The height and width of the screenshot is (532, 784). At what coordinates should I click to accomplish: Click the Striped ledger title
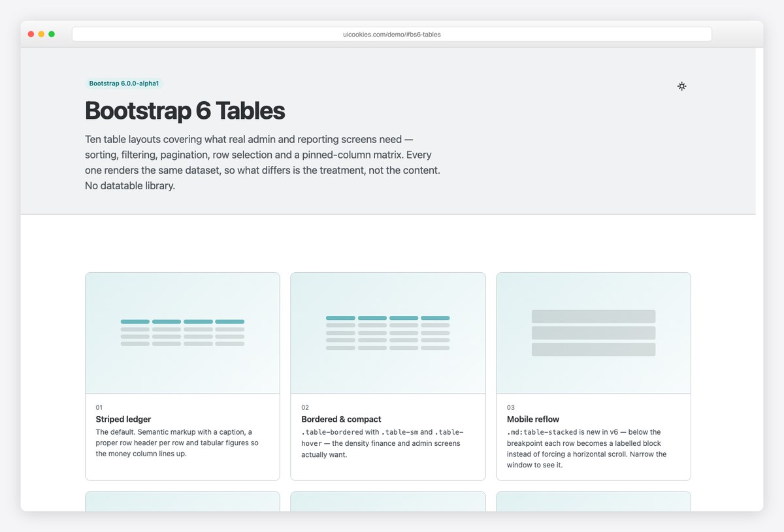click(x=123, y=419)
